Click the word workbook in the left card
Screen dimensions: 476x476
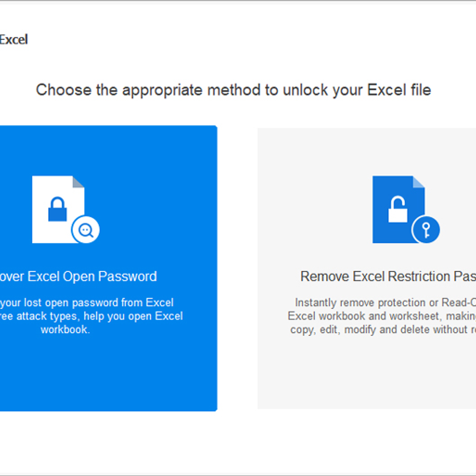tap(65, 329)
